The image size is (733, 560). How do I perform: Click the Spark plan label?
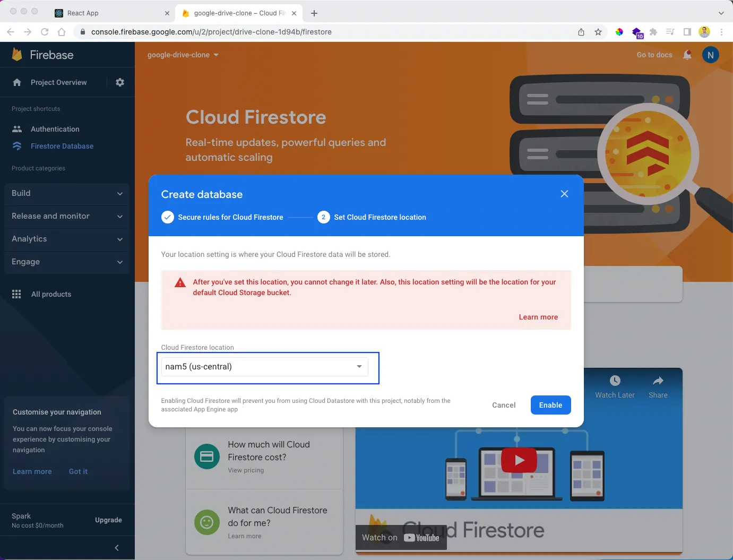tap(21, 516)
